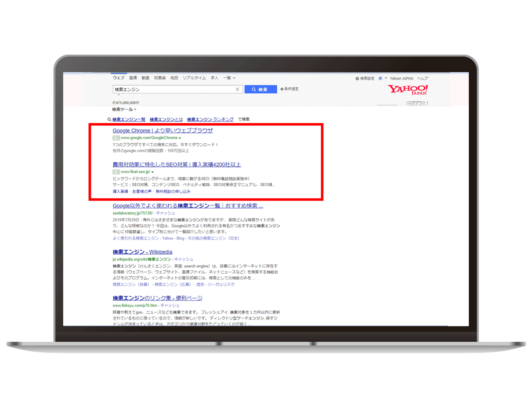The image size is (532, 399).
Task: Click the small blue square icon beside Yahoo! JAPAN
Action: point(380,78)
